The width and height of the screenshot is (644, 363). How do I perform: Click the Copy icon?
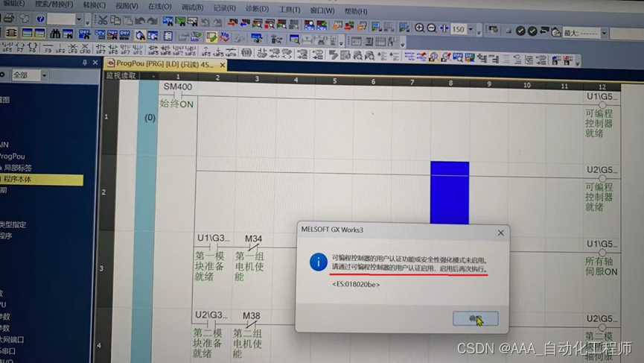point(115,20)
